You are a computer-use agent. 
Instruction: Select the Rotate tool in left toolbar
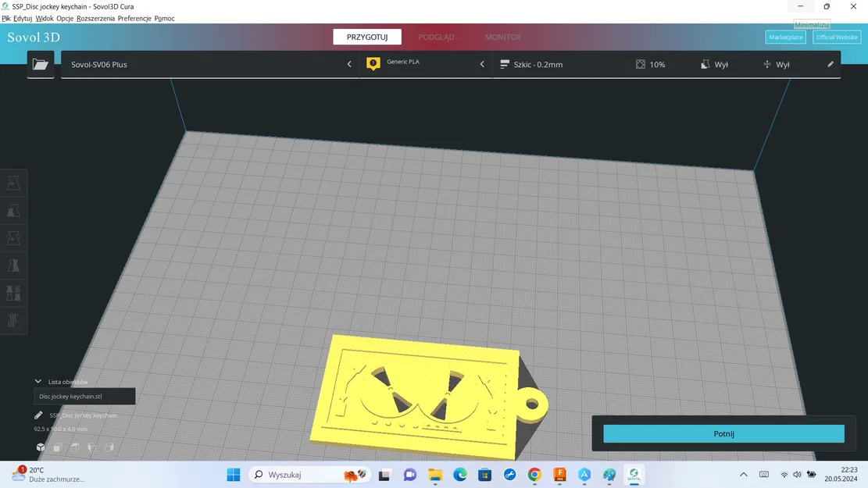(x=14, y=238)
